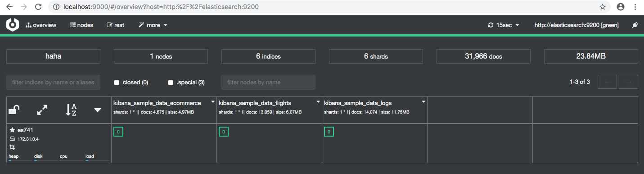This screenshot has width=644, height=174.
Task: Click the kibana_sample_data_flights index name
Action: [x=255, y=103]
